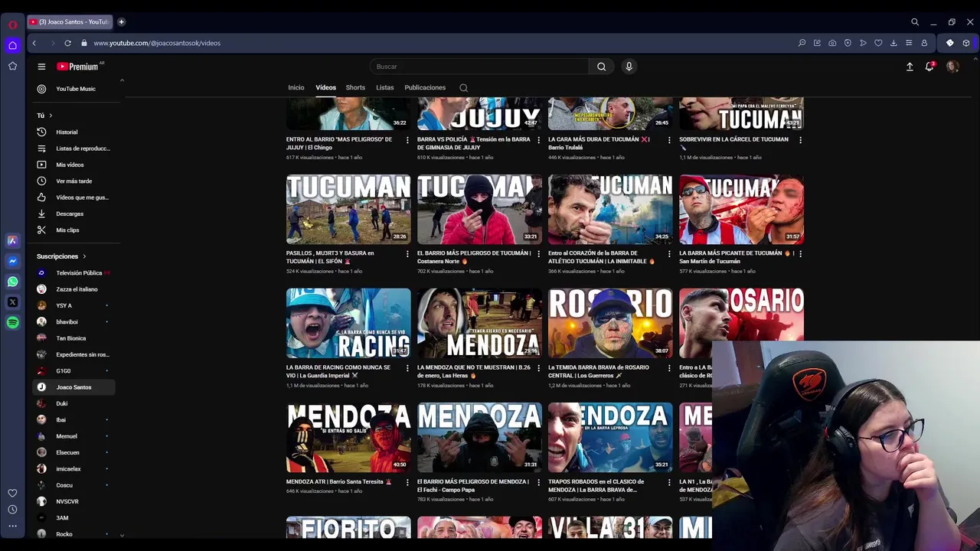The width and height of the screenshot is (980, 551).
Task: Open options for Costanera Norte video
Action: (x=538, y=253)
